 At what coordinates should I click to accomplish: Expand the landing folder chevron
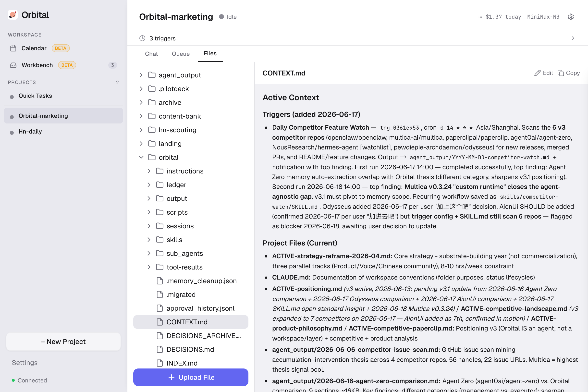(x=141, y=144)
